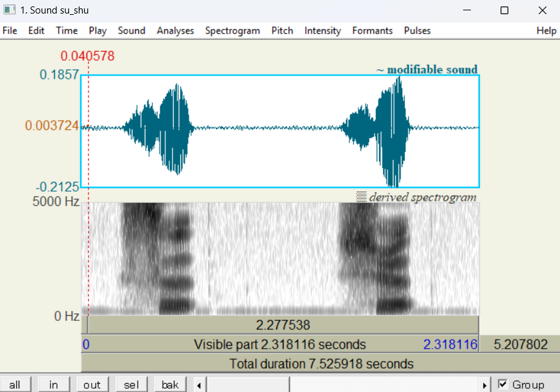Screen dimensions: 560x392
Task: Click the right scroll arrow
Action: [x=484, y=385]
